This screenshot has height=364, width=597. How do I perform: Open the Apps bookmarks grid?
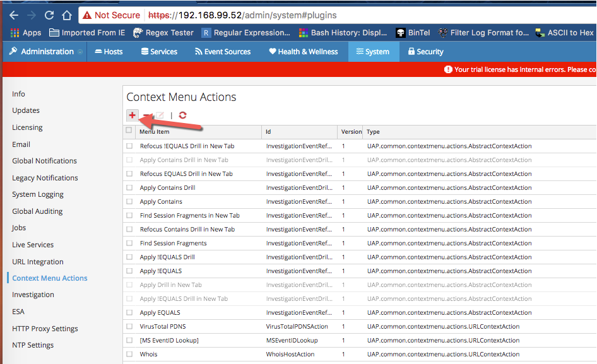[25, 33]
